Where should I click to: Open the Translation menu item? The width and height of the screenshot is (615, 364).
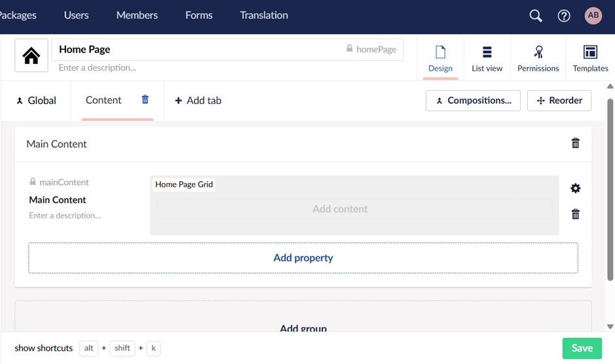pyautogui.click(x=264, y=15)
